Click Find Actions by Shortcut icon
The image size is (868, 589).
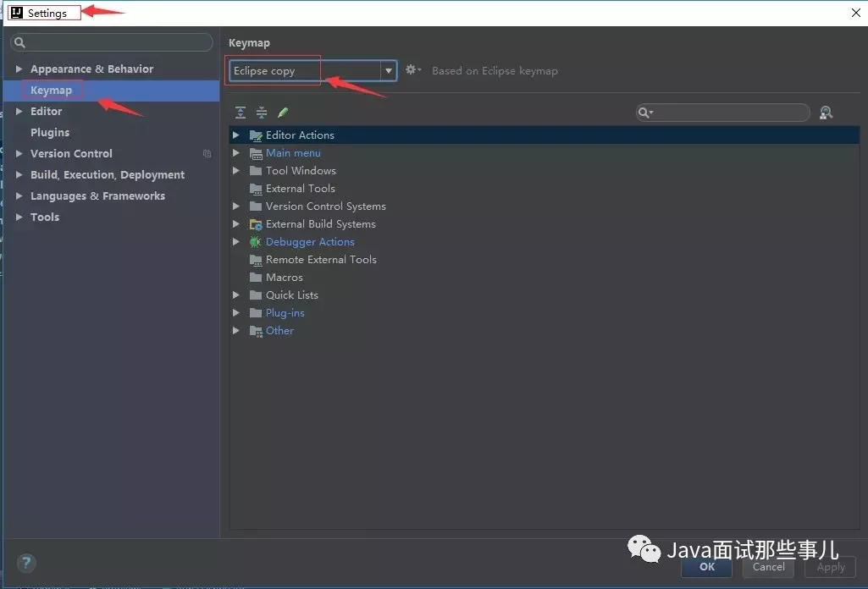tap(826, 113)
